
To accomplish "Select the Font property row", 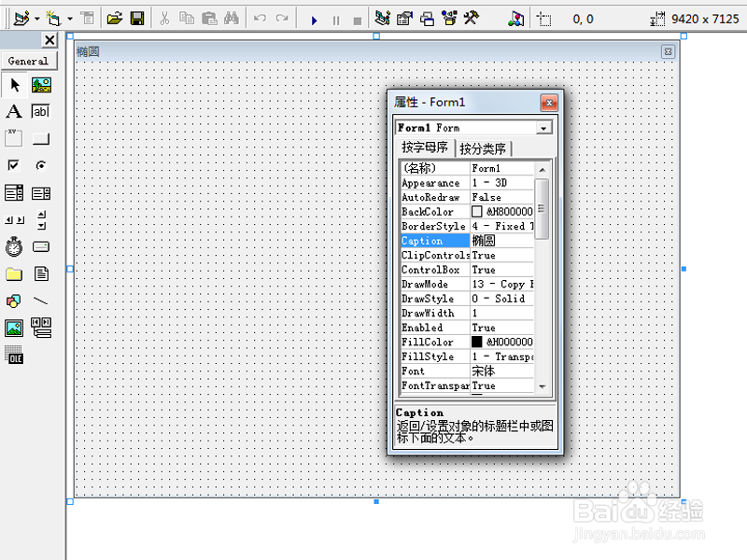I will tap(468, 371).
